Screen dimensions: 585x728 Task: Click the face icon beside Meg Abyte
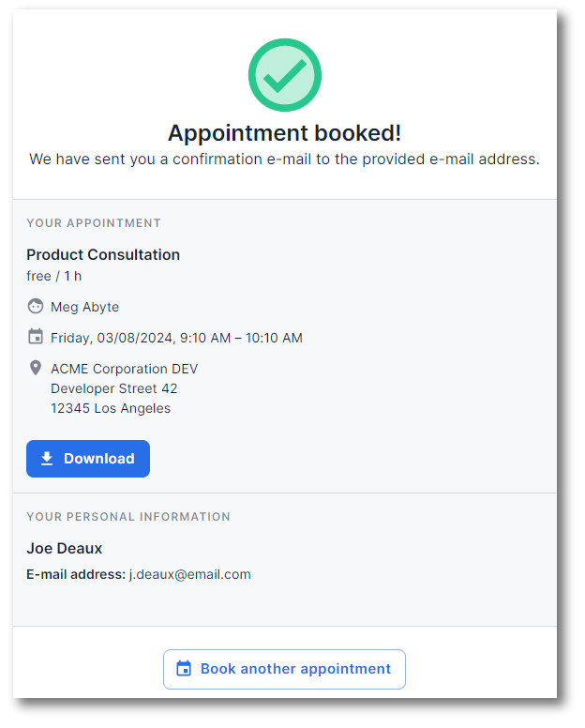[36, 307]
